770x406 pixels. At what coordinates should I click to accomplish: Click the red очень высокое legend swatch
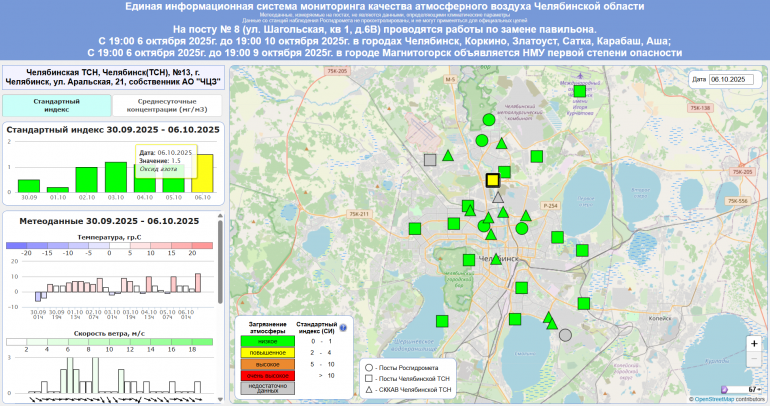pos(268,376)
